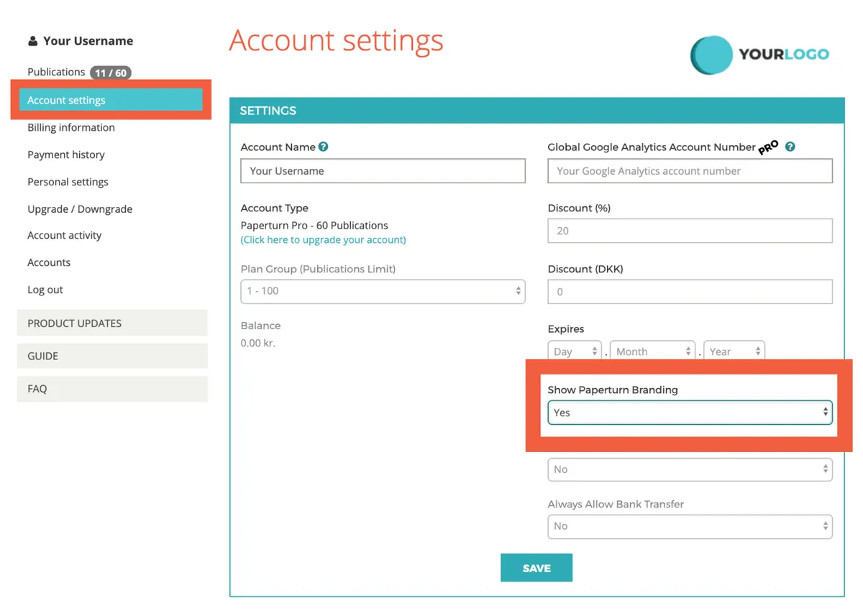Image resolution: width=863 pixels, height=616 pixels.
Task: Click the YOURLOGO logo image
Action: (759, 55)
